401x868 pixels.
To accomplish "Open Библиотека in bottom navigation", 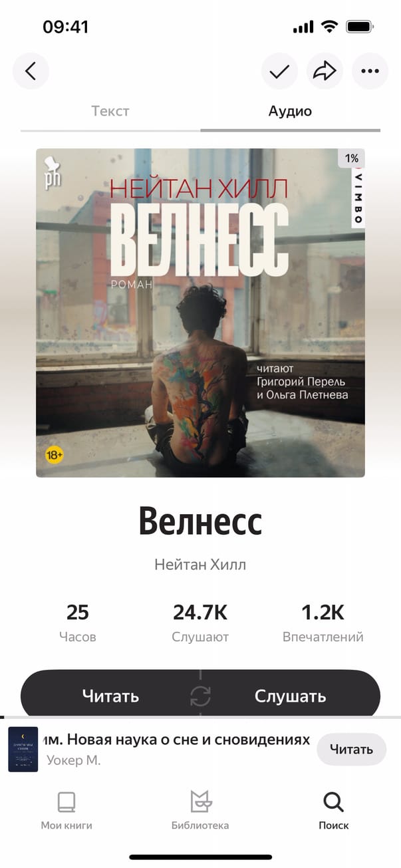I will pos(200,811).
